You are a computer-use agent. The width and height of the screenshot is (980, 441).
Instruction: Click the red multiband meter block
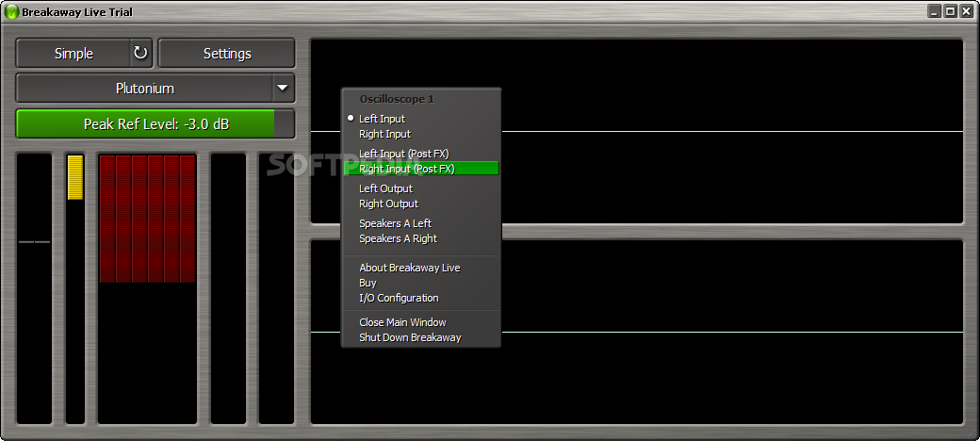[148, 219]
